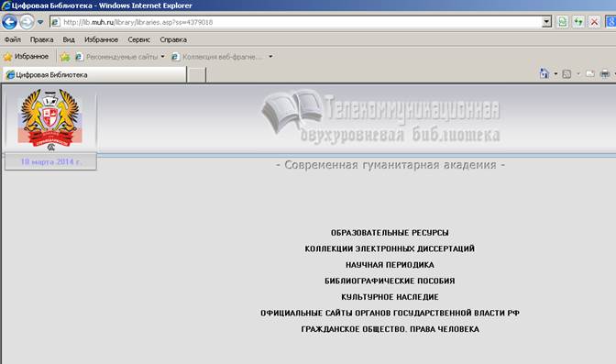Click the Stop loading red X icon
Screen dimensions: 616x364
[594, 22]
